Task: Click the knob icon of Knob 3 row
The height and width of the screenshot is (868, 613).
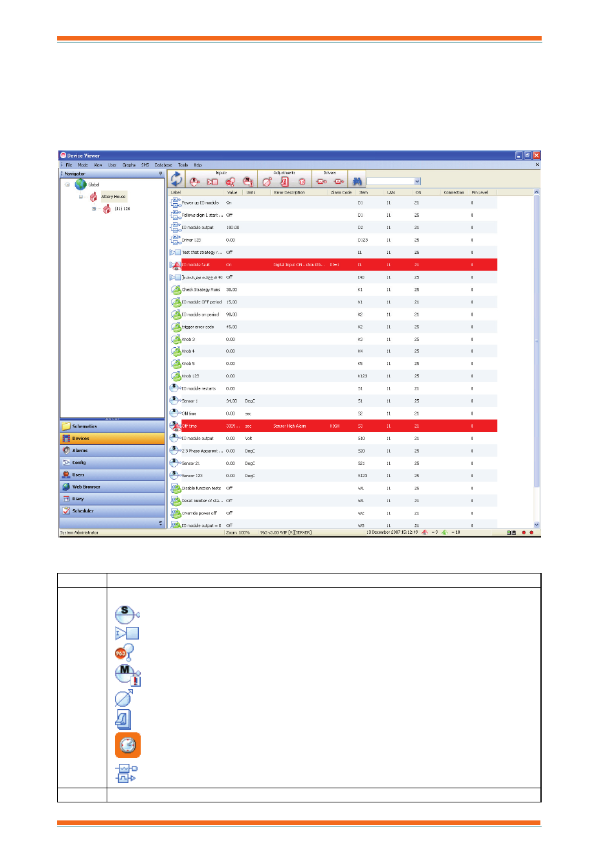Action: 175,339
